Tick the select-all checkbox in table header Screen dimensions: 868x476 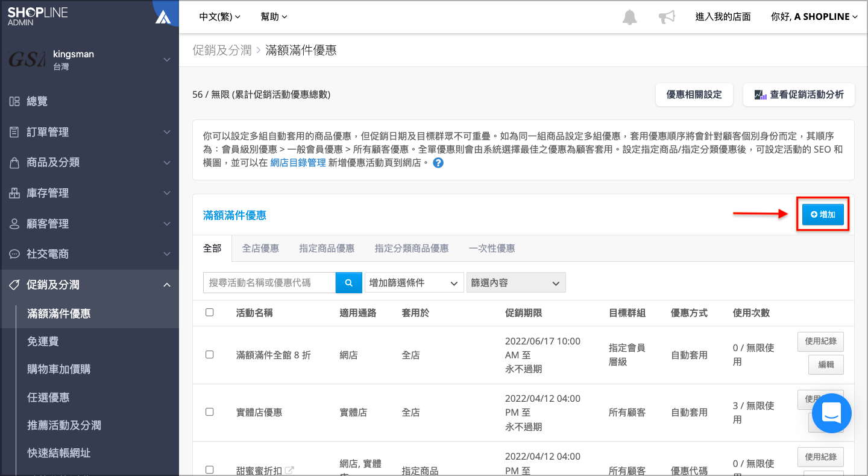(x=210, y=313)
